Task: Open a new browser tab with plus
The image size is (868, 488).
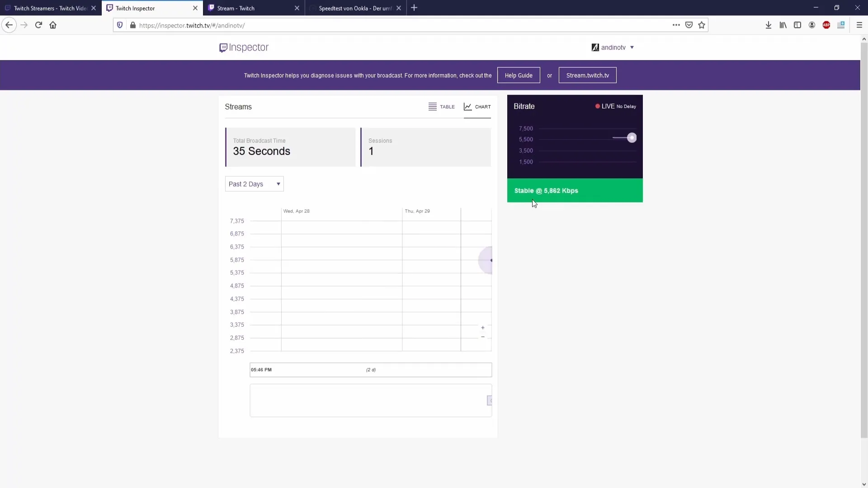Action: [414, 8]
